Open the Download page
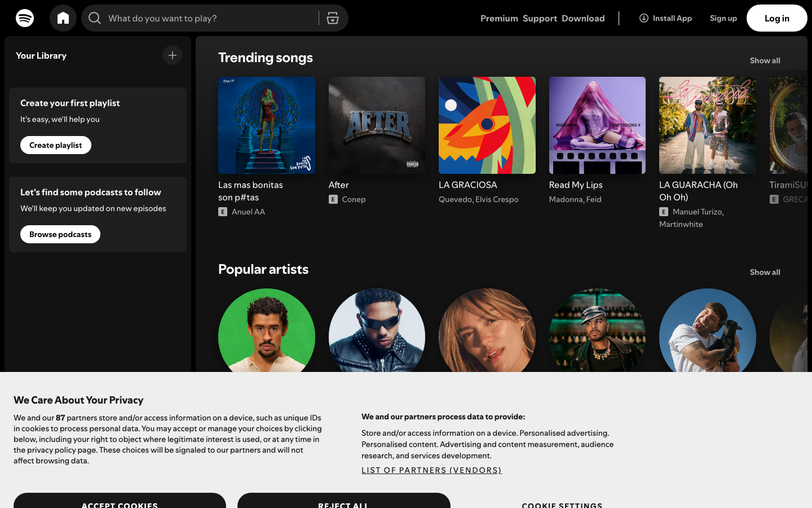 click(583, 18)
